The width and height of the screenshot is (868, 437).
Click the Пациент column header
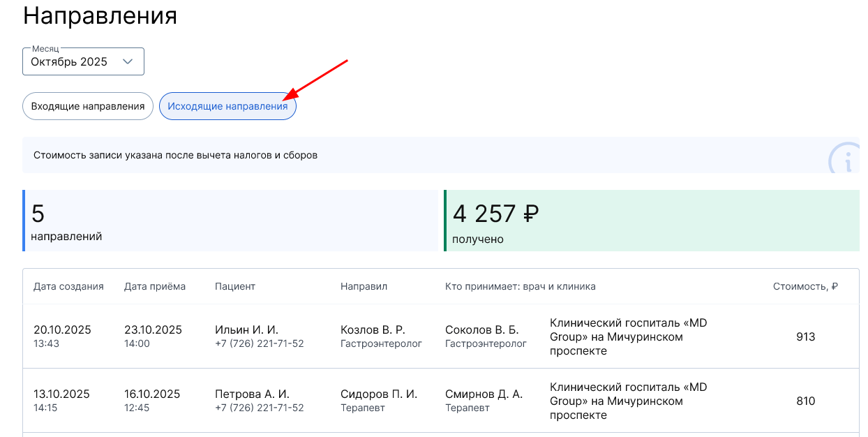pos(235,286)
